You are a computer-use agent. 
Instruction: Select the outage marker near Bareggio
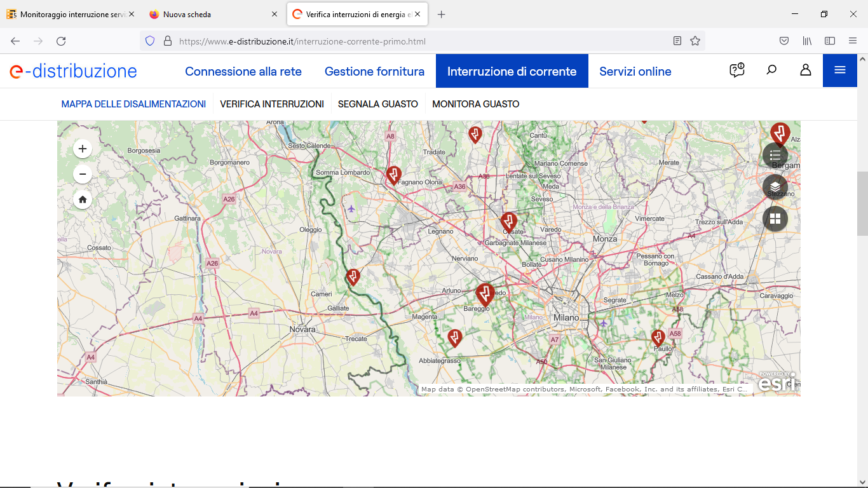click(485, 294)
